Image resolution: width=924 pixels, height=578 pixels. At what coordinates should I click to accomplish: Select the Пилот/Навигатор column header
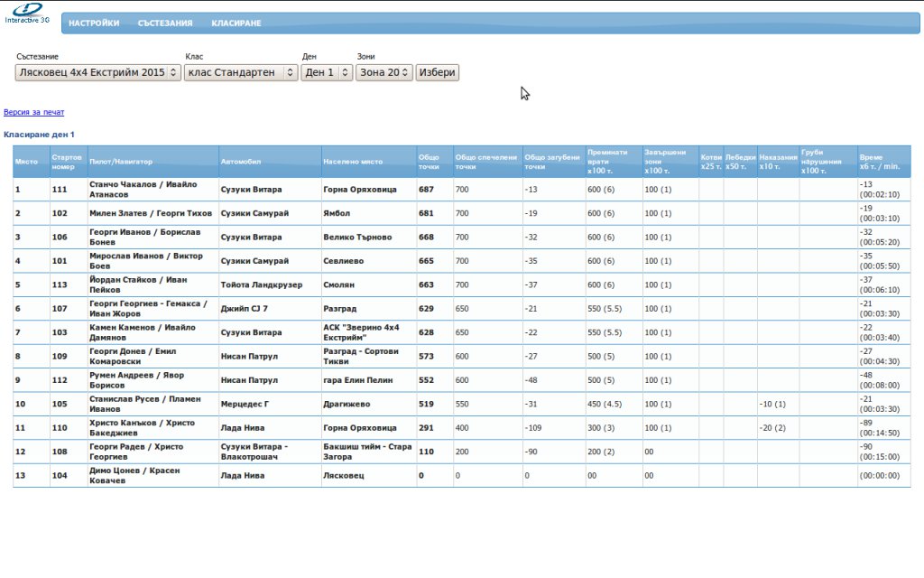coord(121,162)
